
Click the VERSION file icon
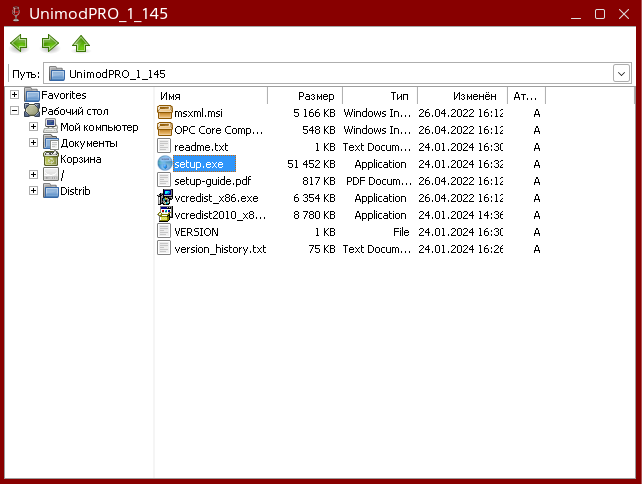[x=164, y=231]
